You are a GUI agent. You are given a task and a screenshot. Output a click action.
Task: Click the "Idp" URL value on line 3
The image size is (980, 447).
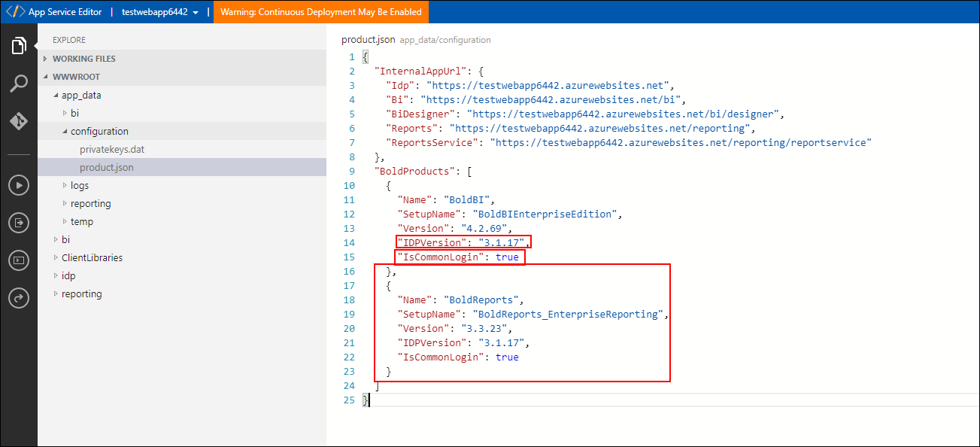click(x=548, y=86)
